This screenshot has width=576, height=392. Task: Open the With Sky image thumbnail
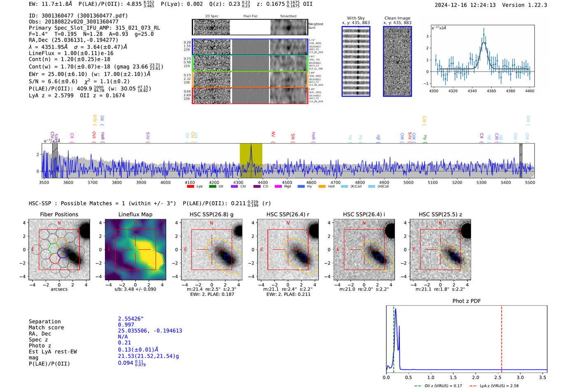coord(356,61)
